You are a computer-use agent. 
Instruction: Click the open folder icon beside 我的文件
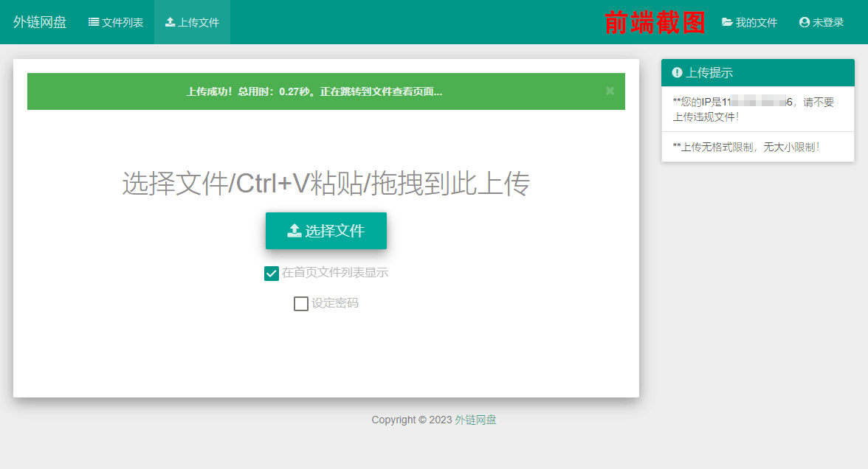(x=727, y=22)
